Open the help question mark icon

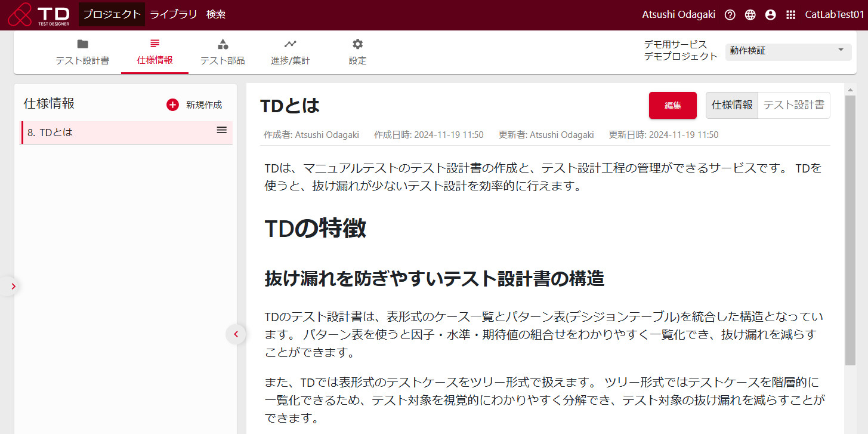click(730, 15)
